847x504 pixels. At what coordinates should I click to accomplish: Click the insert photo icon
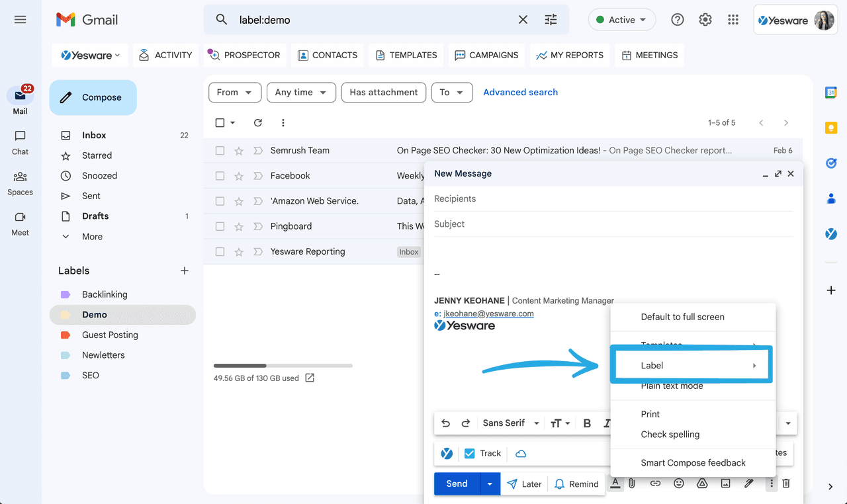[x=725, y=483]
